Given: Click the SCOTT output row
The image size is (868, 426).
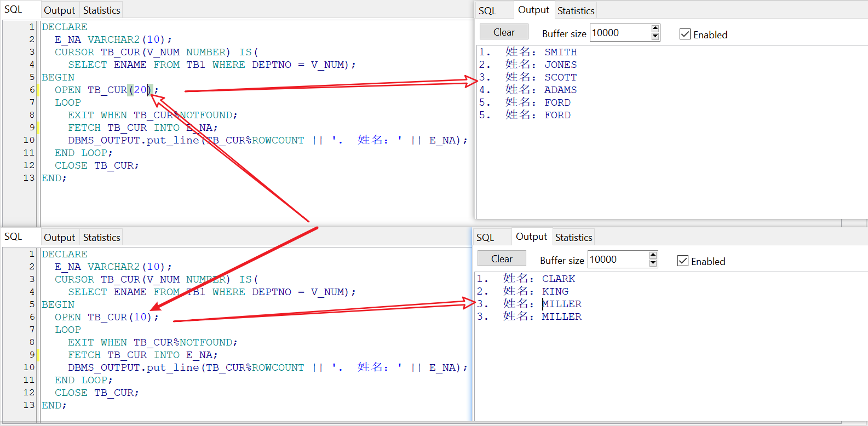Looking at the screenshot, I should pyautogui.click(x=528, y=77).
